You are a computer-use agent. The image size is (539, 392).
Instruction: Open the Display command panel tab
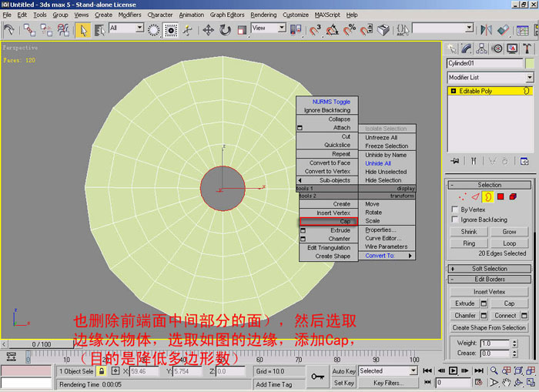coord(512,49)
